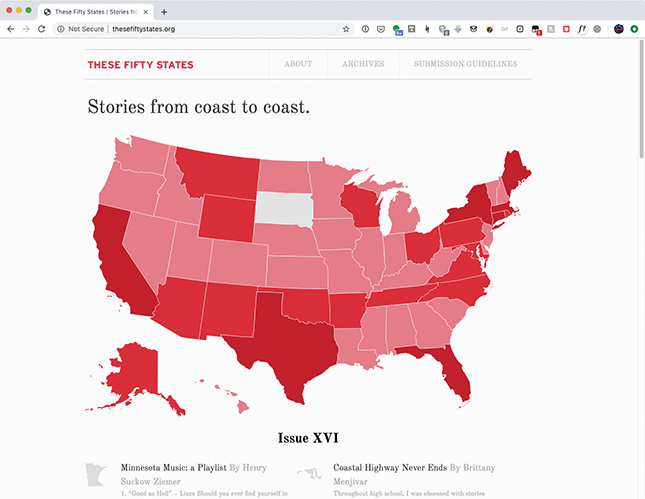Image resolution: width=645 pixels, height=499 pixels.
Task: Close the These Fifty States tab
Action: [x=146, y=12]
